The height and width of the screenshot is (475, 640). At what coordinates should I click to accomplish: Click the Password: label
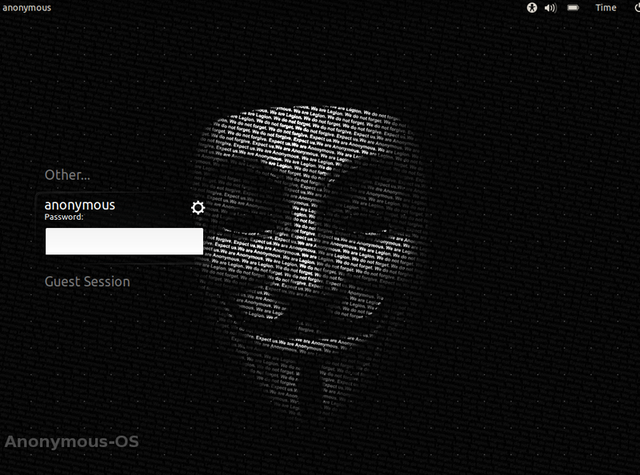pyautogui.click(x=64, y=217)
